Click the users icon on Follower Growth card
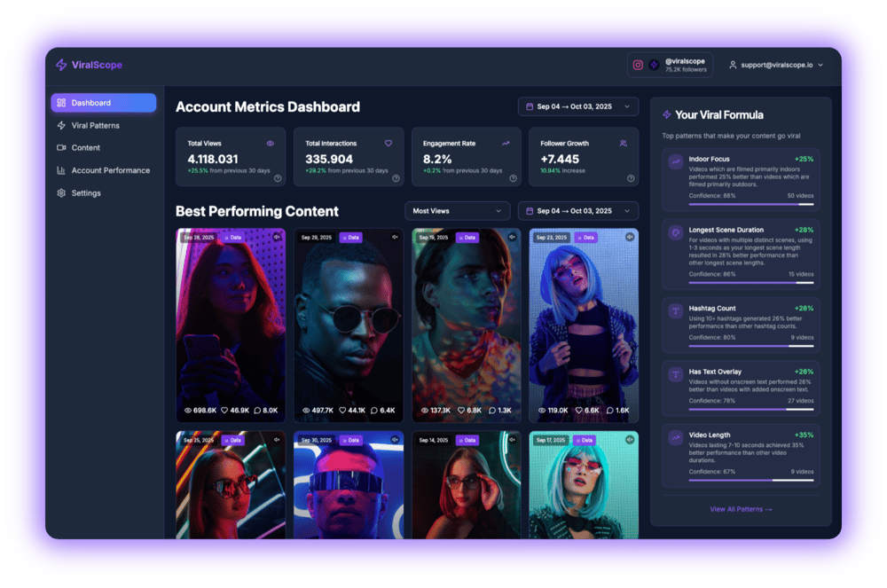This screenshot has height=588, width=887. click(624, 143)
